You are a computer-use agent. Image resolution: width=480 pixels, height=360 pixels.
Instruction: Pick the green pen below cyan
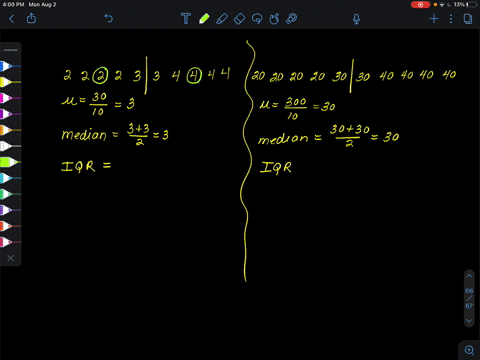pyautogui.click(x=10, y=194)
